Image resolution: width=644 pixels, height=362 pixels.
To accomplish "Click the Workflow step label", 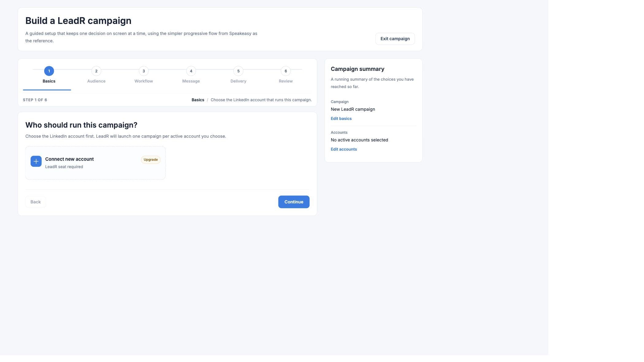I will click(x=144, y=81).
